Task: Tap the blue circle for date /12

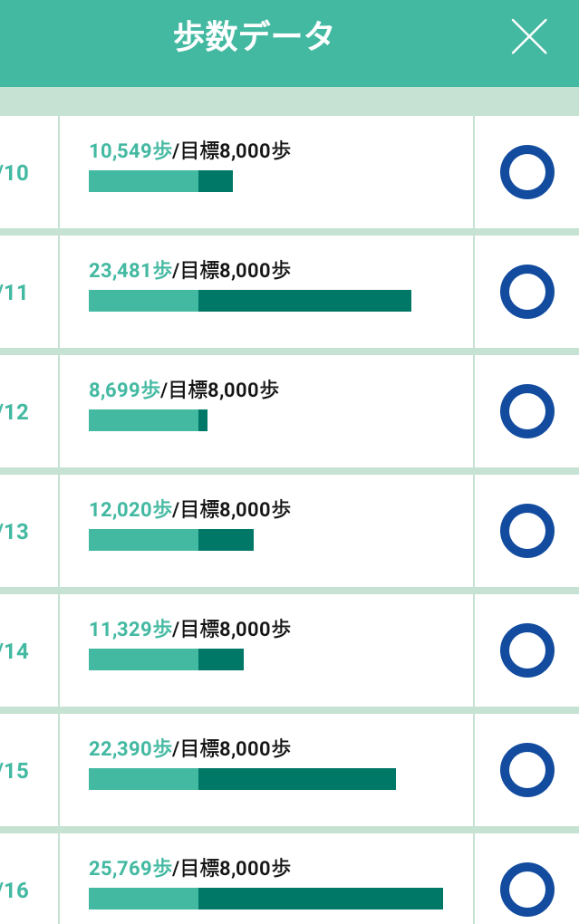Action: [527, 411]
